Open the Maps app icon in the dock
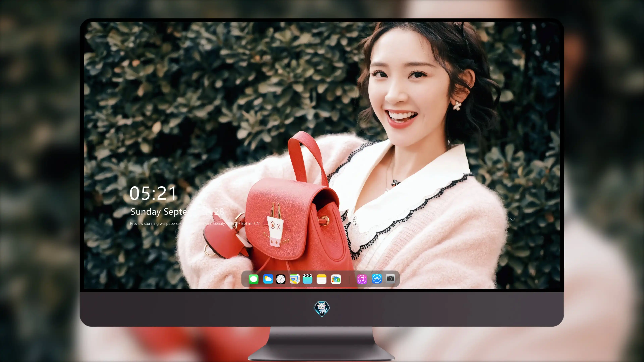Screen dimensions: 644x362 tap(294, 279)
